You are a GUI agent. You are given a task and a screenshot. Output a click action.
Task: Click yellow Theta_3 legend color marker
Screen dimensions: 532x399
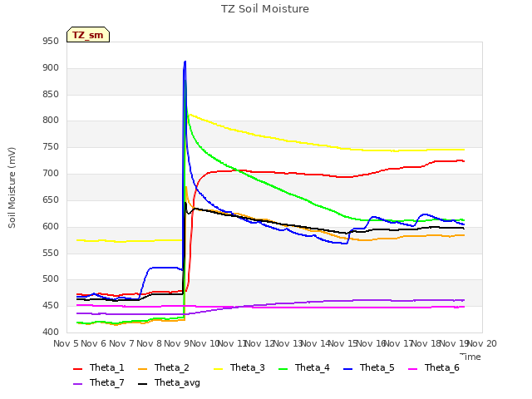click(218, 369)
